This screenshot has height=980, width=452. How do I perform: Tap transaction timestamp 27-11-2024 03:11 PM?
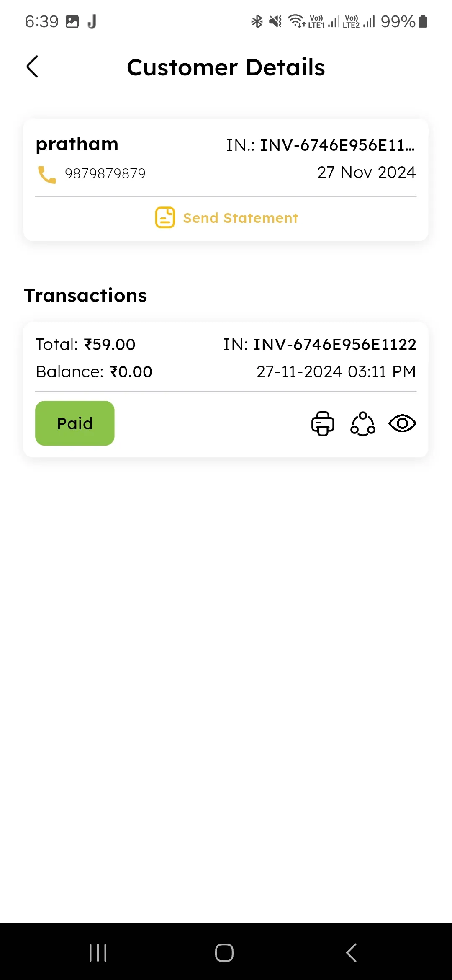(336, 371)
